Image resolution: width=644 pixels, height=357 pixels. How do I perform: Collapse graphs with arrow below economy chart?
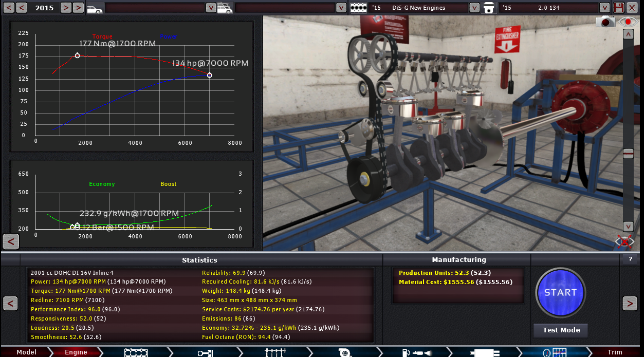(11, 241)
